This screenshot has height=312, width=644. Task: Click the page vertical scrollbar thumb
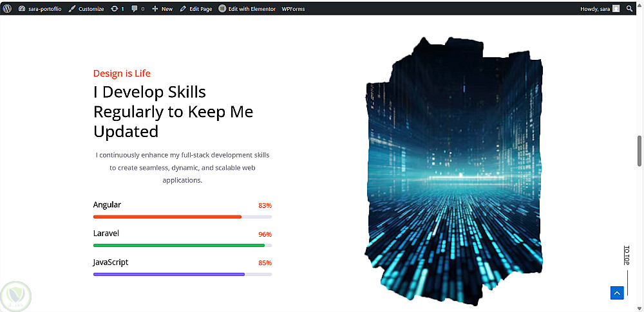point(639,151)
